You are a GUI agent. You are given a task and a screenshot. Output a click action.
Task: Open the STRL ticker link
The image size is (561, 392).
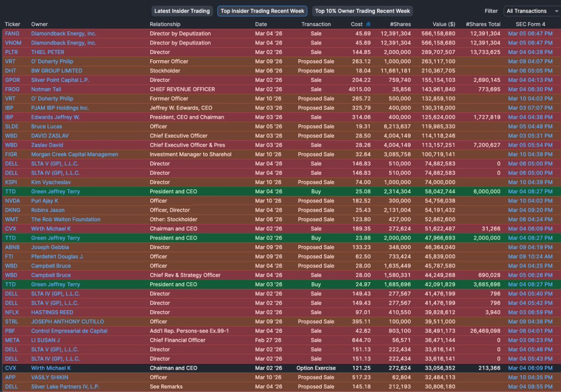[x=12, y=321]
